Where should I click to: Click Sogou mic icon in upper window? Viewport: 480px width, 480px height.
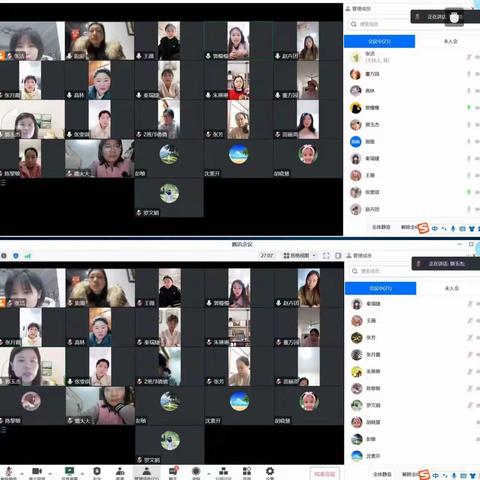[x=453, y=229]
